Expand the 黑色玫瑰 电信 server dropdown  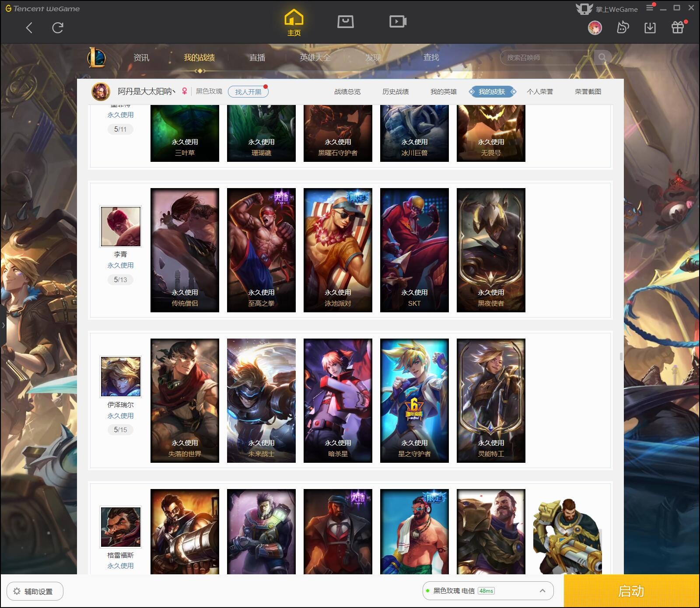coord(488,591)
